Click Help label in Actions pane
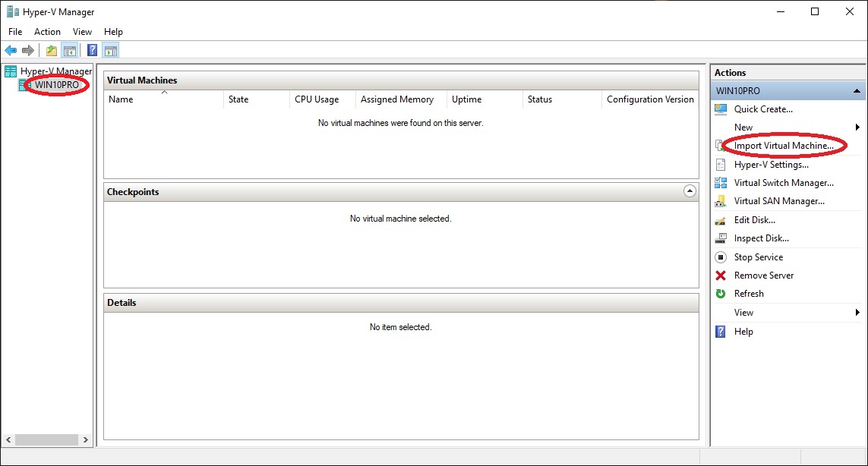The image size is (868, 466). (x=743, y=332)
